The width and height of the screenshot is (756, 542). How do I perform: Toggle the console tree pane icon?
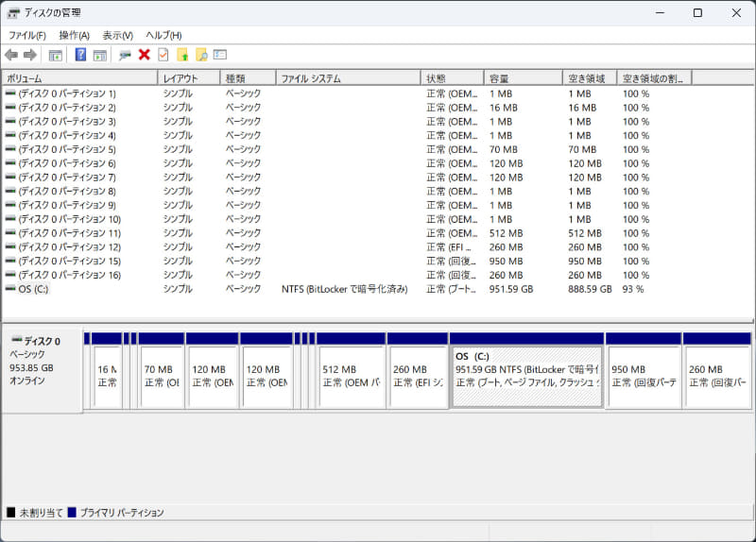[56, 56]
